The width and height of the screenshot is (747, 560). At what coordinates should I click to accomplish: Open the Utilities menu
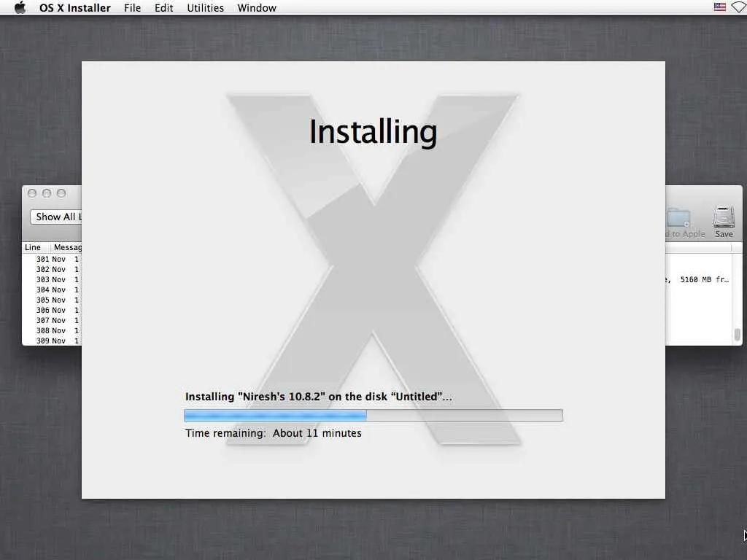coord(205,8)
